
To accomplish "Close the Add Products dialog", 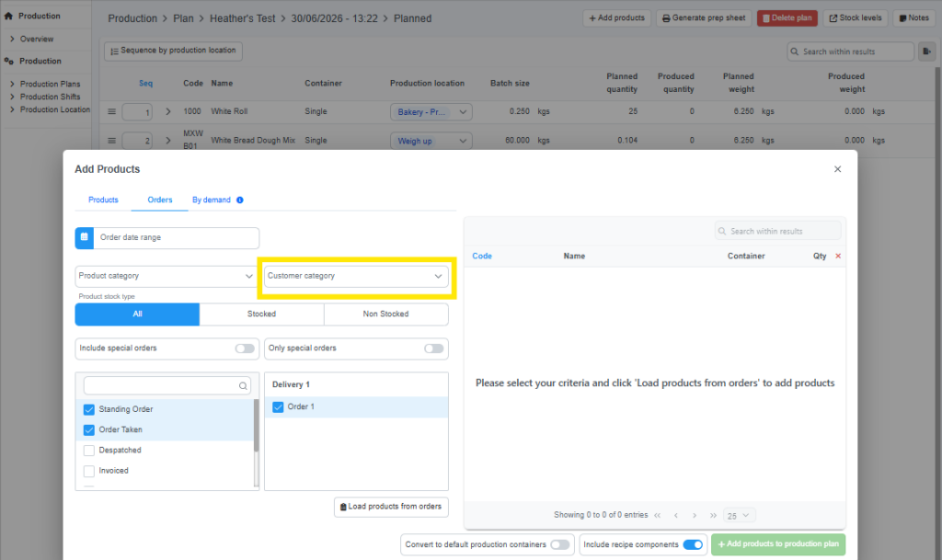I will point(837,169).
